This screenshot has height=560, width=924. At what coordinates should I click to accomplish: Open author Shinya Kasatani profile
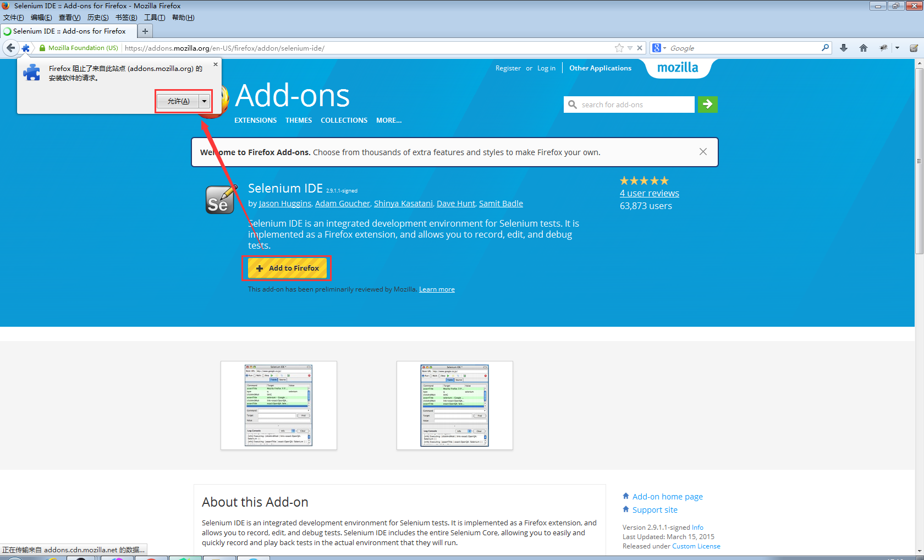pos(403,204)
